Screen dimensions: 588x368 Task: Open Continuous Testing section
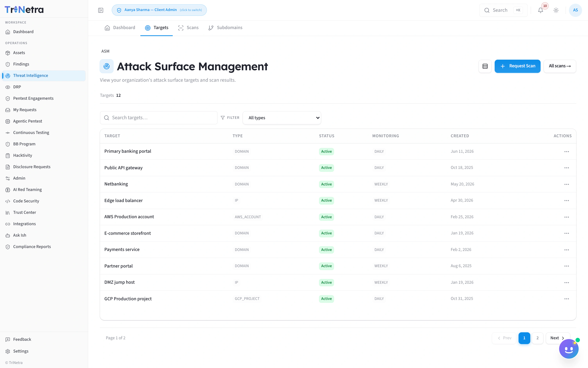tap(44, 133)
